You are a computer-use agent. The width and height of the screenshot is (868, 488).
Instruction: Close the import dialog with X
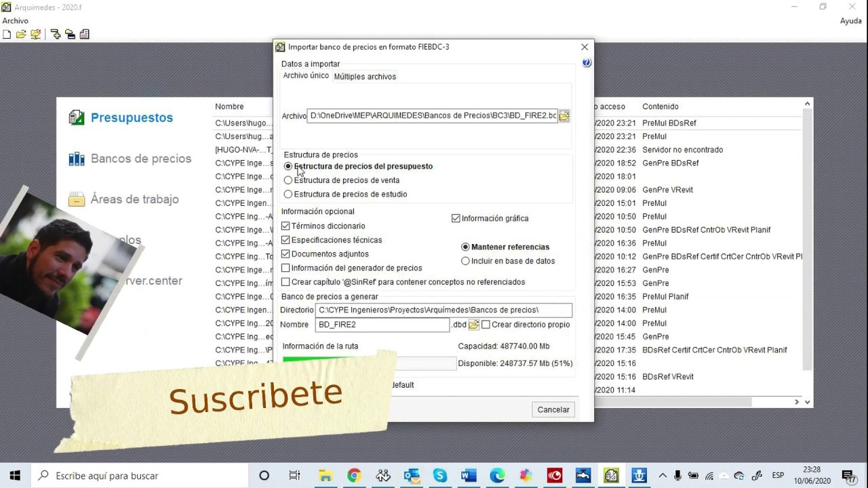[585, 47]
